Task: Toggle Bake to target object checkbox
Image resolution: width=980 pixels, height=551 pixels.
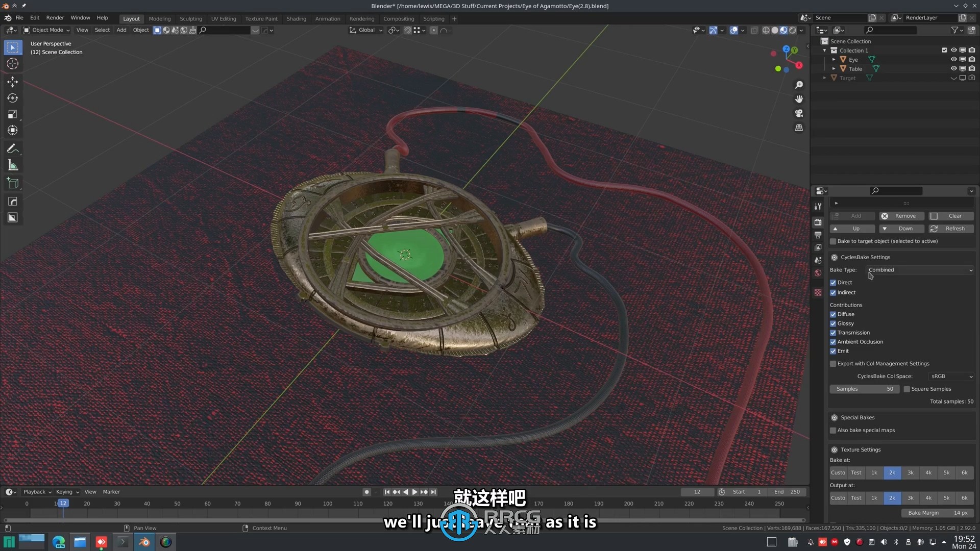Action: coord(833,241)
